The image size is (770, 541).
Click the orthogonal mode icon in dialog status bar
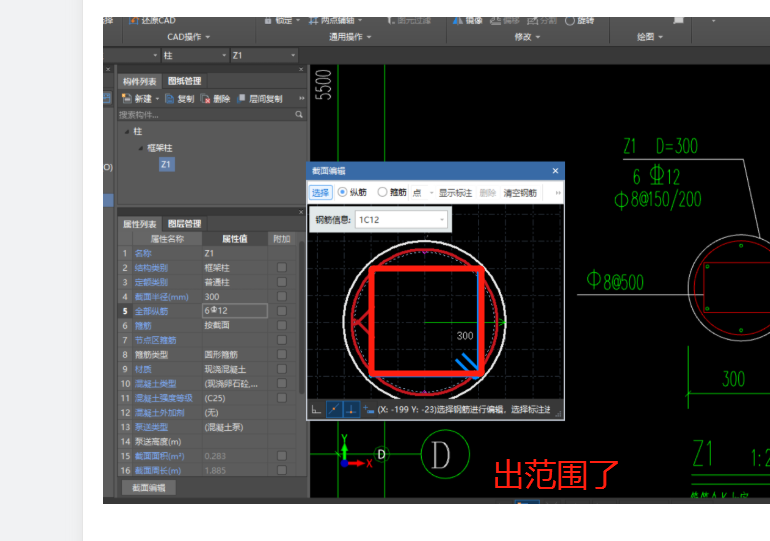coord(316,409)
